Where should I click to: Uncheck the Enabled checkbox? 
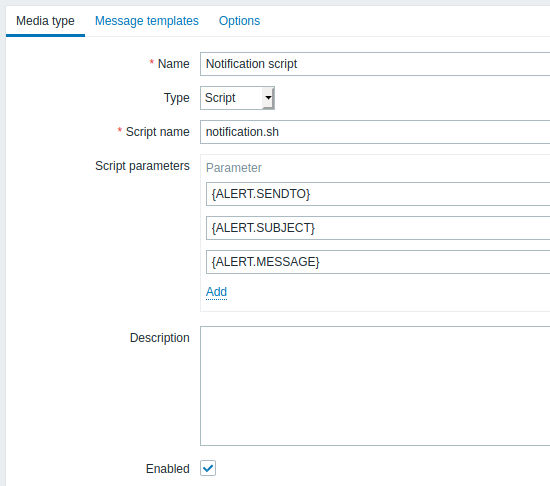coord(208,468)
